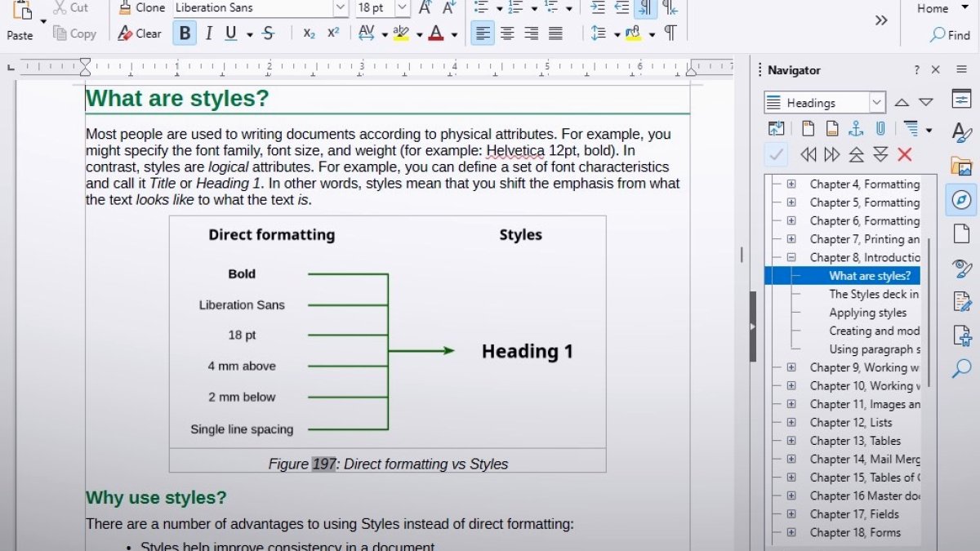This screenshot has width=980, height=551.
Task: Click the move chapter down icon
Action: click(880, 154)
